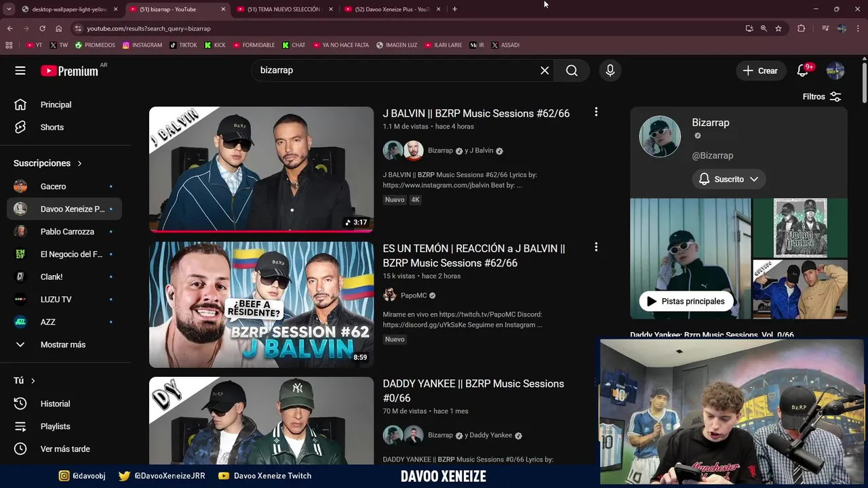Open the notifications bell

pos(804,70)
